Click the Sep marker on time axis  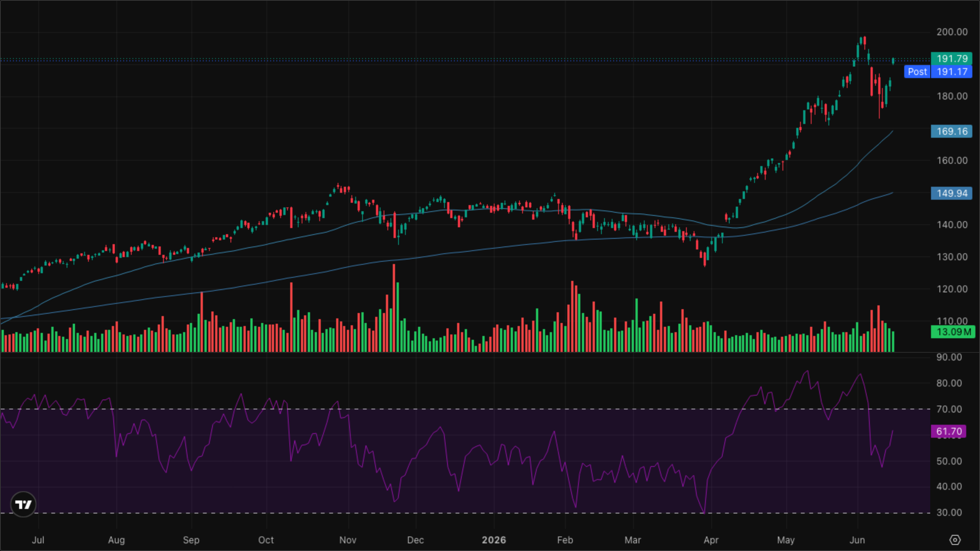tap(191, 540)
